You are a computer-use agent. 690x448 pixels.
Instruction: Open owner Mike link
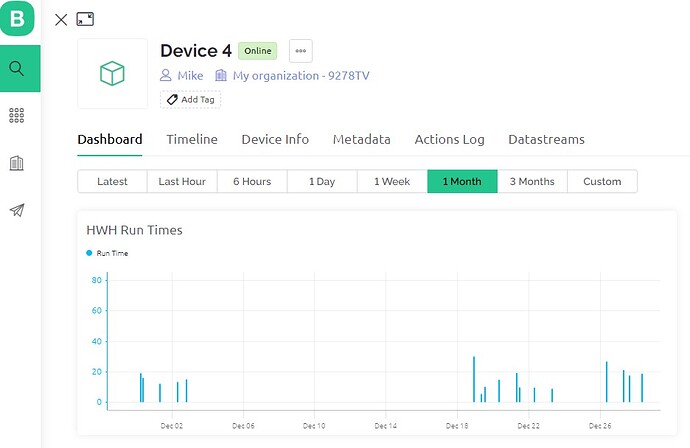coord(190,76)
